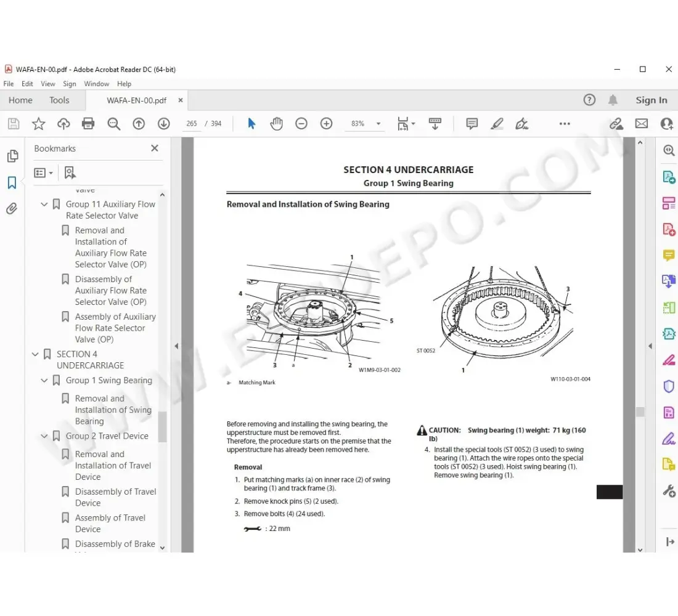
Task: Toggle the Bookmarks panel icon
Action: click(x=12, y=182)
